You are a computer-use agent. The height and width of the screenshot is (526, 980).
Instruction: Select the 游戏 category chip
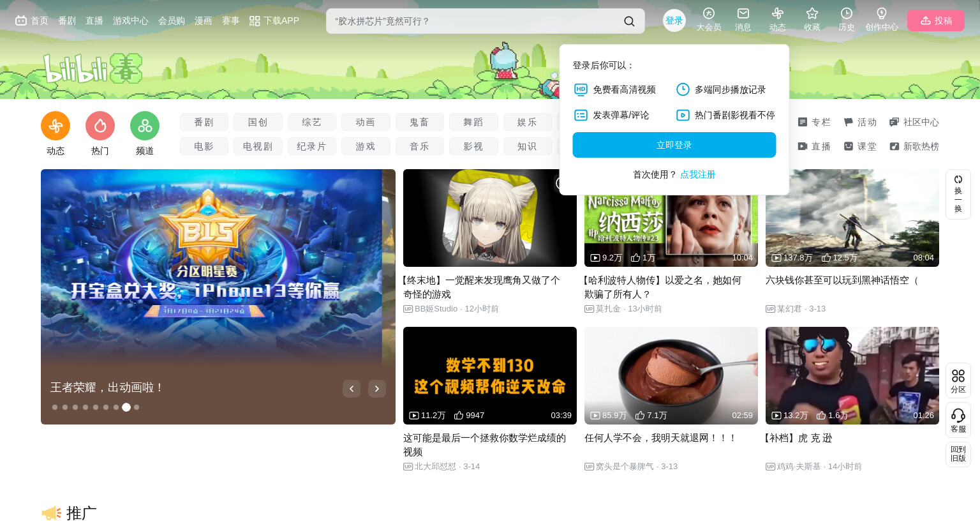click(x=366, y=146)
